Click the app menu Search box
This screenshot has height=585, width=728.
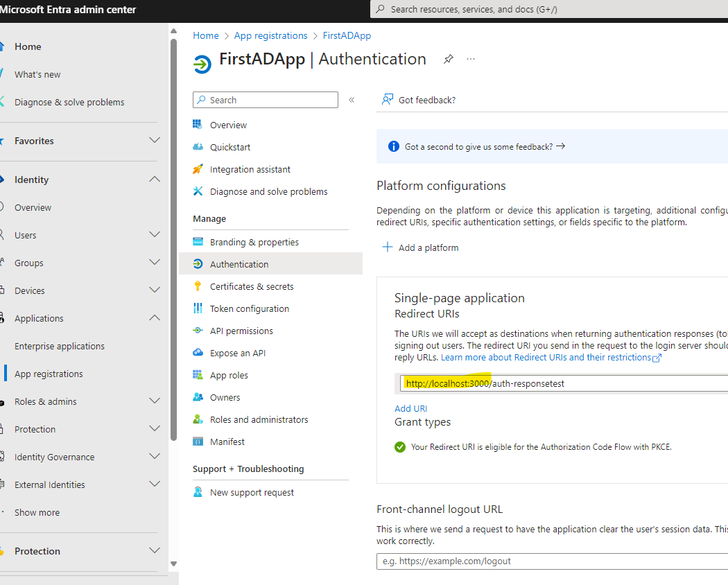click(266, 100)
